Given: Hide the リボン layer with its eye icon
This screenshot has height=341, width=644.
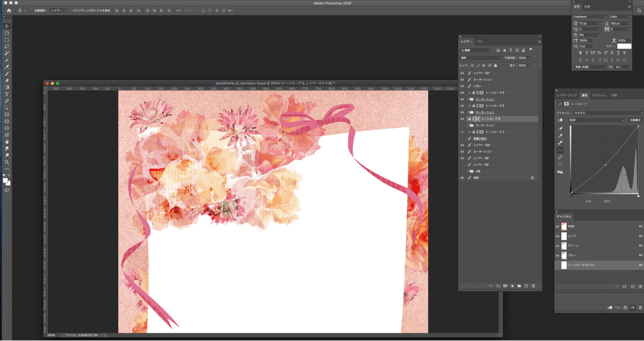Looking at the screenshot, I should tap(462, 86).
